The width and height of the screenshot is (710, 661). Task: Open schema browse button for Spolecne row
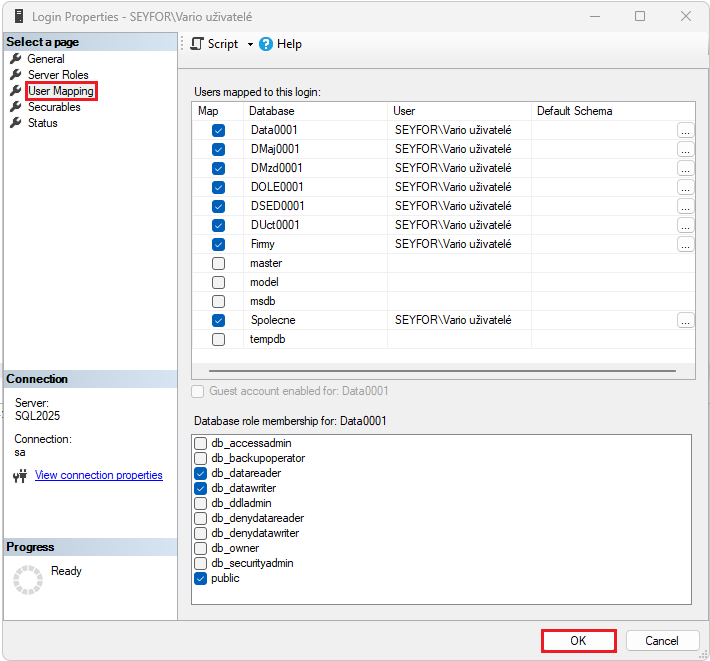685,320
